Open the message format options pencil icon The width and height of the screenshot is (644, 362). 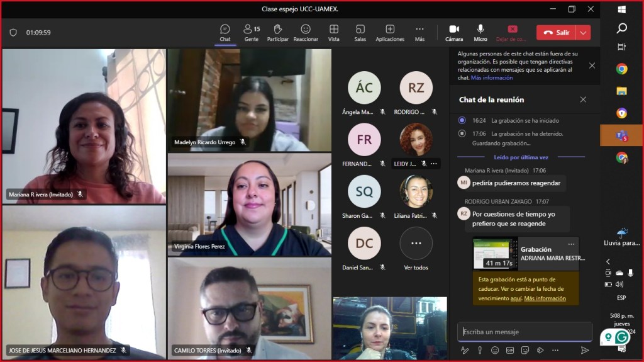click(x=465, y=350)
